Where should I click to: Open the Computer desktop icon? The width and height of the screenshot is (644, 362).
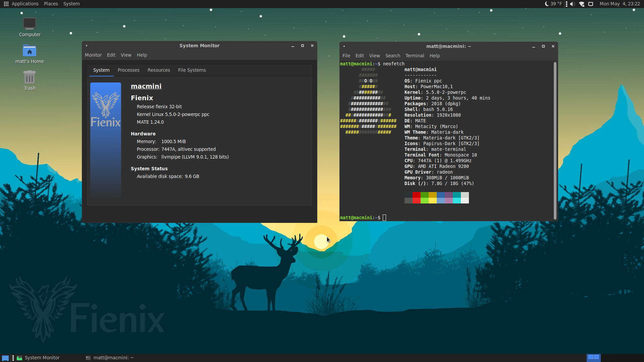click(x=30, y=23)
